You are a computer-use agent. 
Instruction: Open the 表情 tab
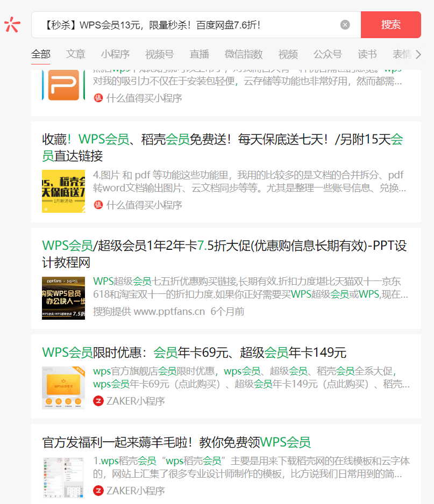coord(402,54)
